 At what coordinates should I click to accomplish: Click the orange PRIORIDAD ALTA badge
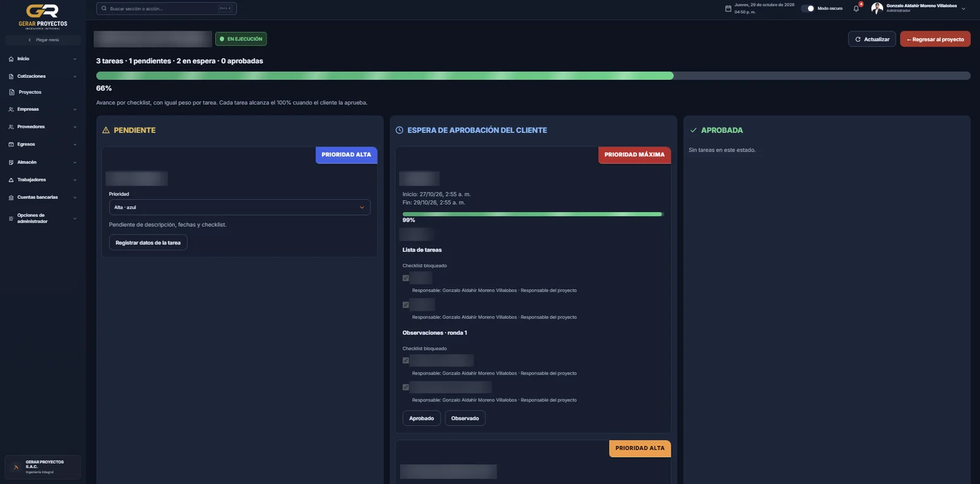click(640, 448)
